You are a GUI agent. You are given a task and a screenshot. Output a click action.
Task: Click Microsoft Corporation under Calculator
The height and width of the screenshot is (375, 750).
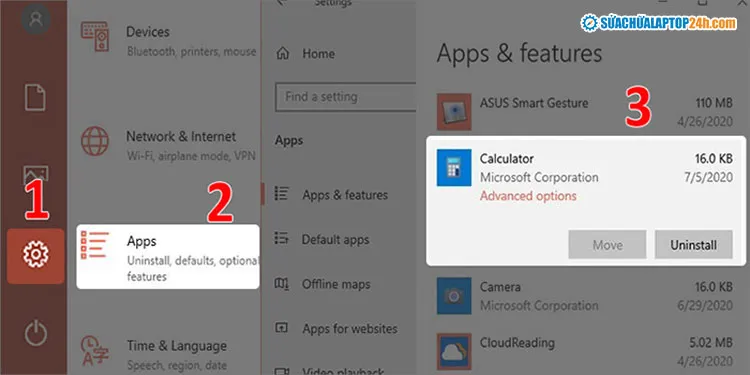539,177
